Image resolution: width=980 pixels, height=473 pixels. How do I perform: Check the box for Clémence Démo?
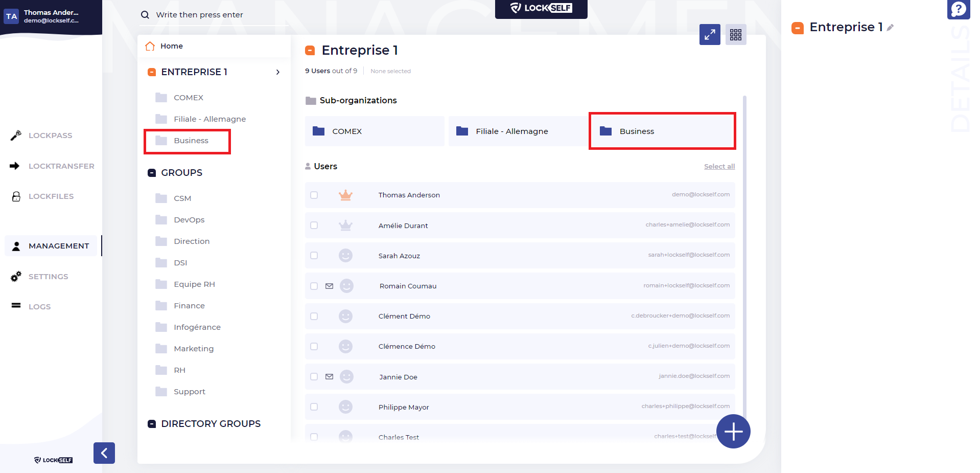pos(314,346)
